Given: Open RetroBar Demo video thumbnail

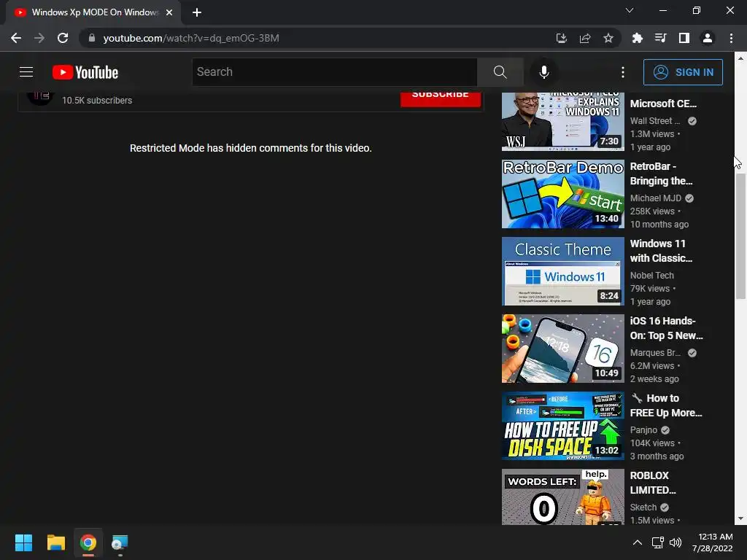Looking at the screenshot, I should pos(562,194).
